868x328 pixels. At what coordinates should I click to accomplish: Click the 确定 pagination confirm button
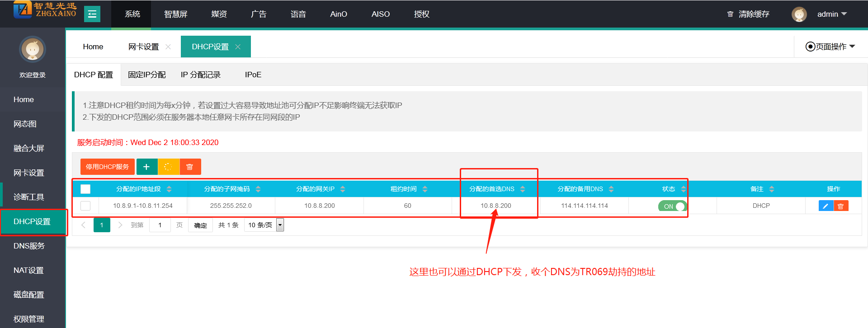click(x=200, y=225)
